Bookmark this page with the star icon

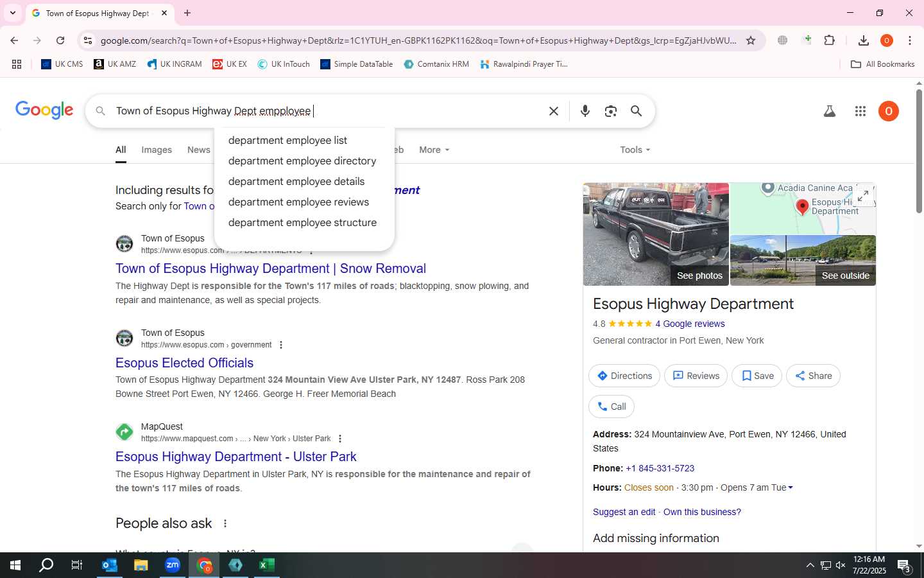tap(751, 40)
